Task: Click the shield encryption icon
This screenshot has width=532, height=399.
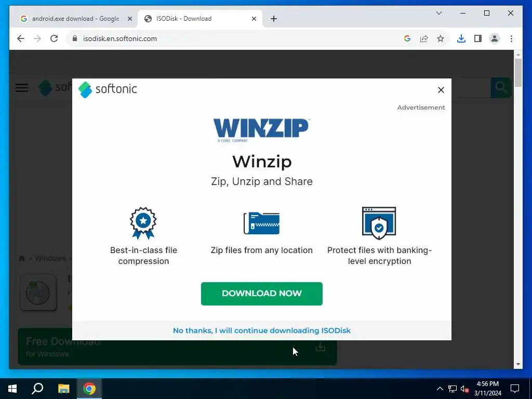Action: (x=379, y=223)
